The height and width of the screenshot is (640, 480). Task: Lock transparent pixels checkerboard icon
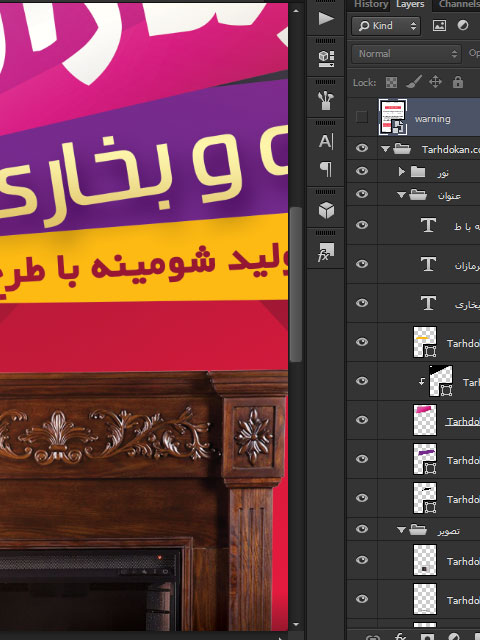[x=391, y=83]
